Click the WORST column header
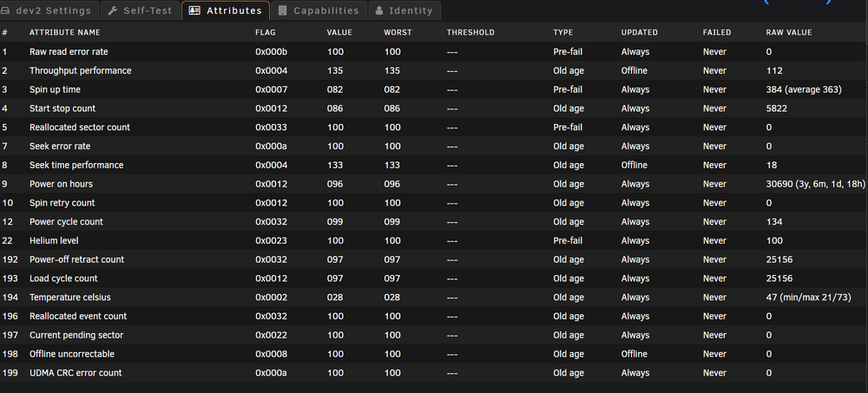 (398, 33)
